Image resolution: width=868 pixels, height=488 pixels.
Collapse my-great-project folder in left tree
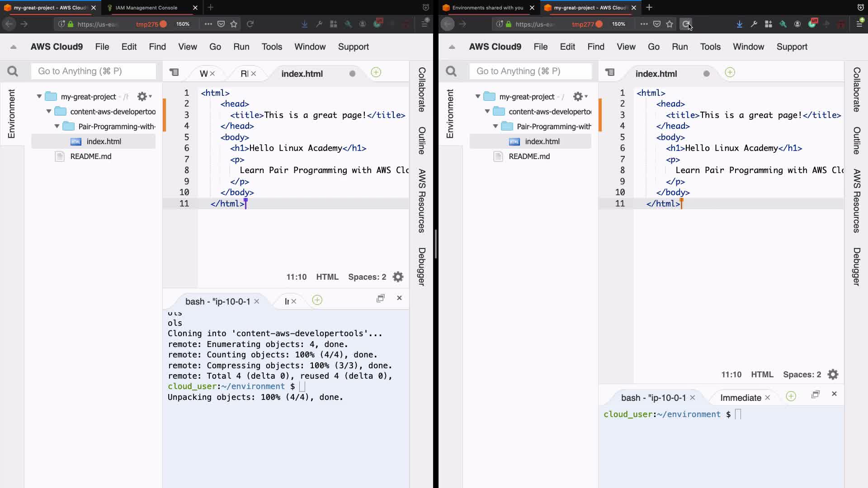click(39, 96)
